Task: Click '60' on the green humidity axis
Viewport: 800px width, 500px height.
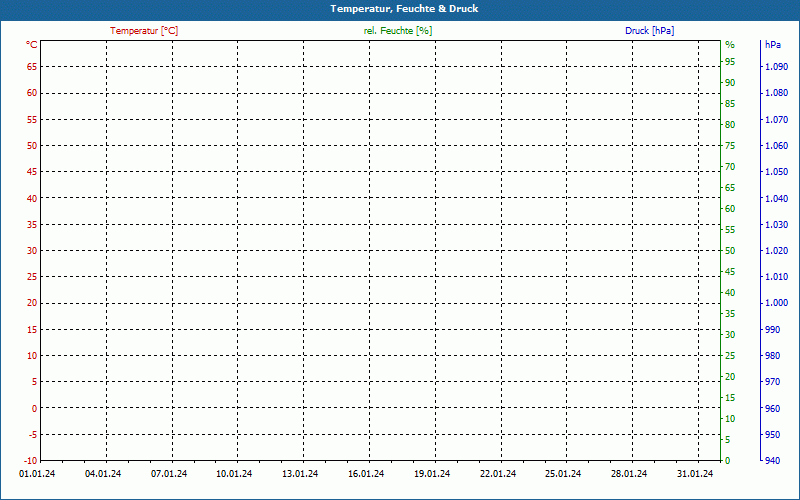Action: (730, 209)
